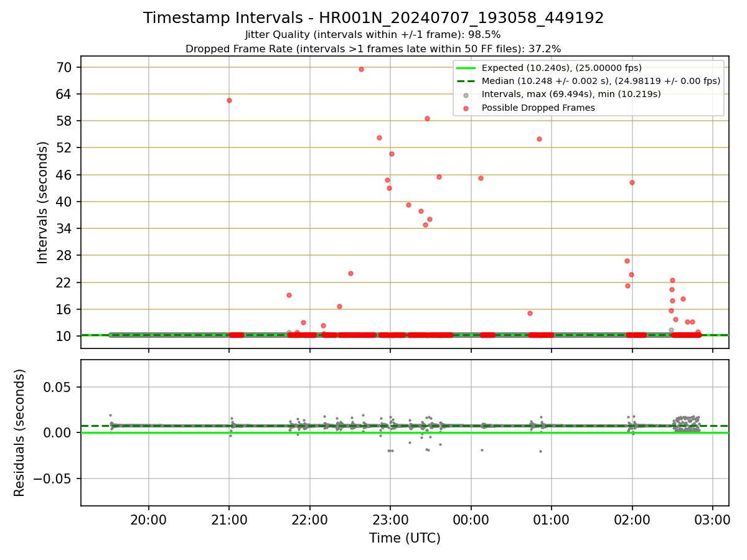
Task: Click the 02:00 tick label on time axis
Action: (x=632, y=520)
